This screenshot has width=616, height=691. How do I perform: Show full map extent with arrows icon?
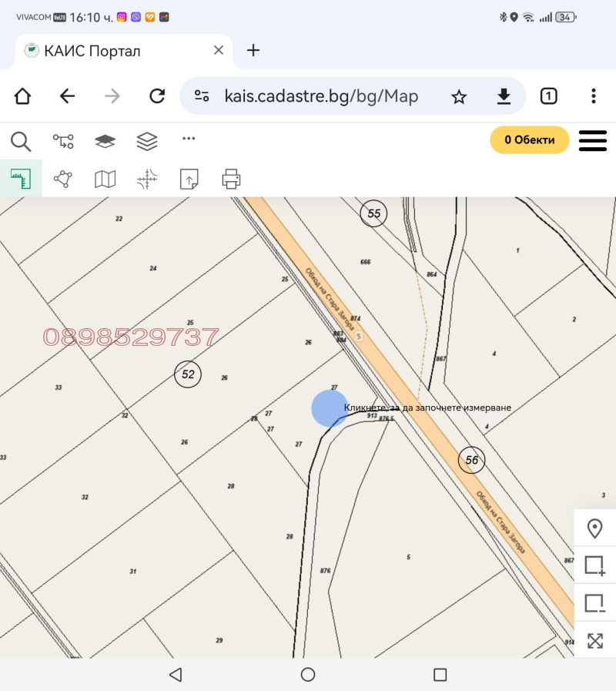click(x=594, y=640)
